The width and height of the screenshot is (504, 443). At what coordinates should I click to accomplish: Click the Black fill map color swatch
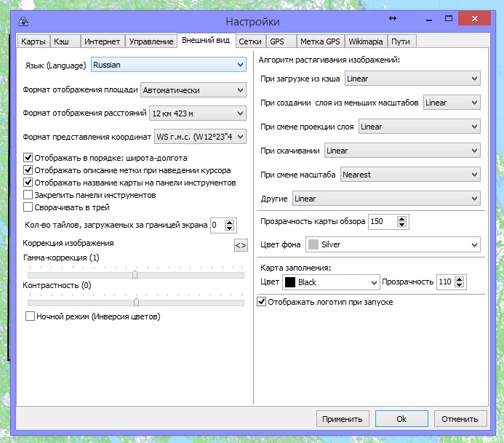pyautogui.click(x=289, y=282)
